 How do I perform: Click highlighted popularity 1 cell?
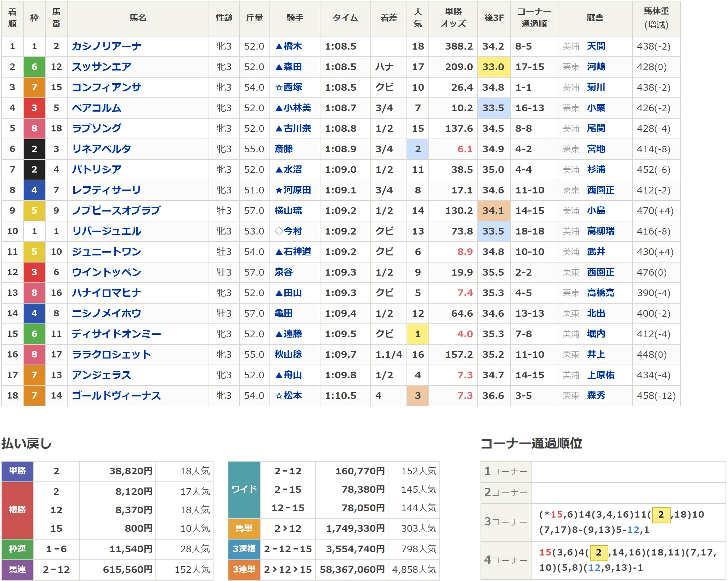pos(418,334)
